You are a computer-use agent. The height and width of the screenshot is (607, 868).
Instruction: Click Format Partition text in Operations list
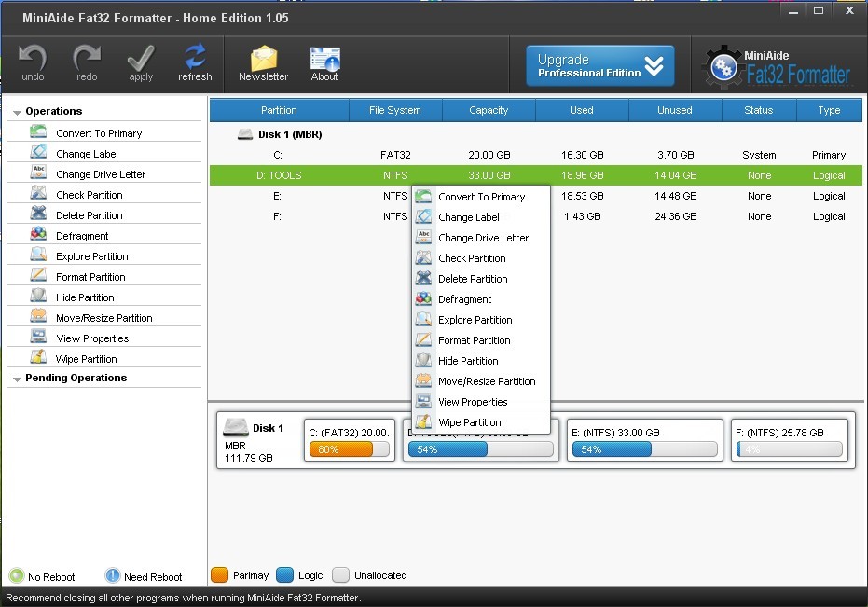pos(90,277)
